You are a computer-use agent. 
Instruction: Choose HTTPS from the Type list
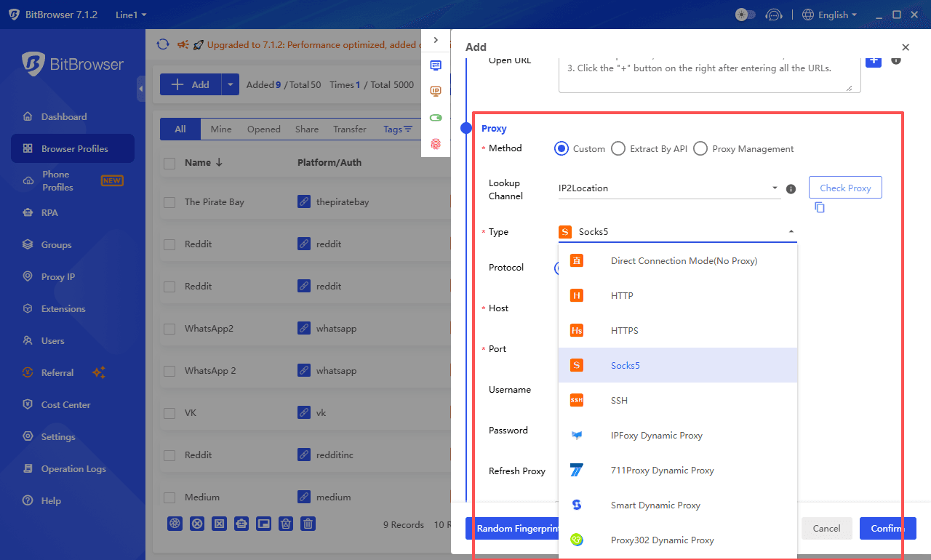(678, 330)
